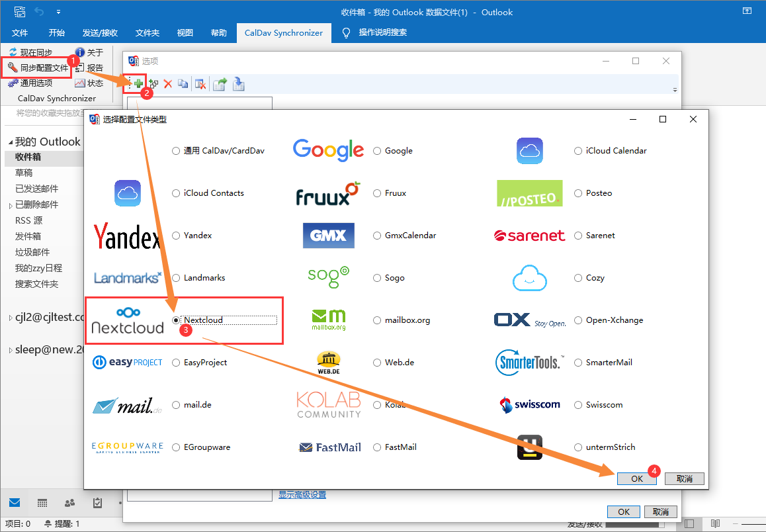Click 显示高级设置 link

302,495
